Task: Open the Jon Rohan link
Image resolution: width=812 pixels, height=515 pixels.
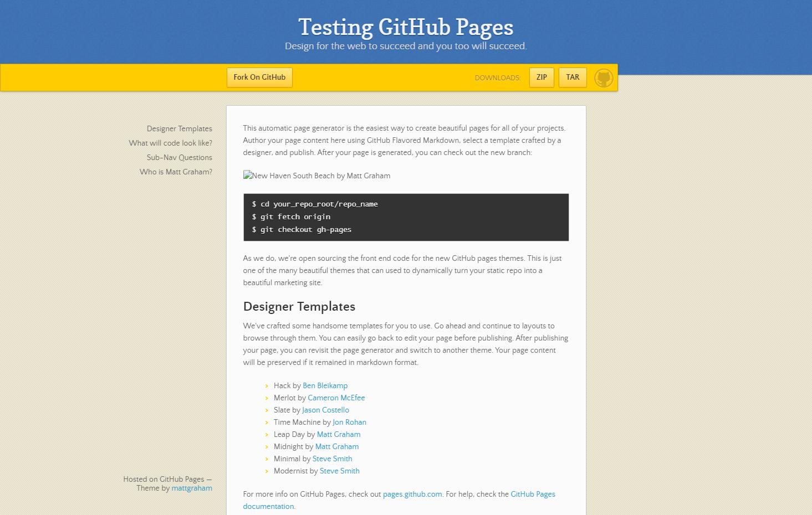Action: [349, 422]
